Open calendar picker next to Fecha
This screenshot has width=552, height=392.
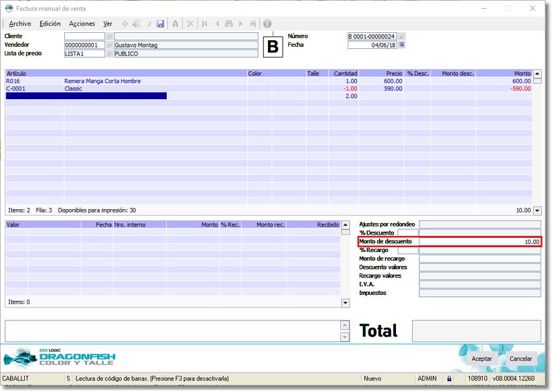pos(402,45)
